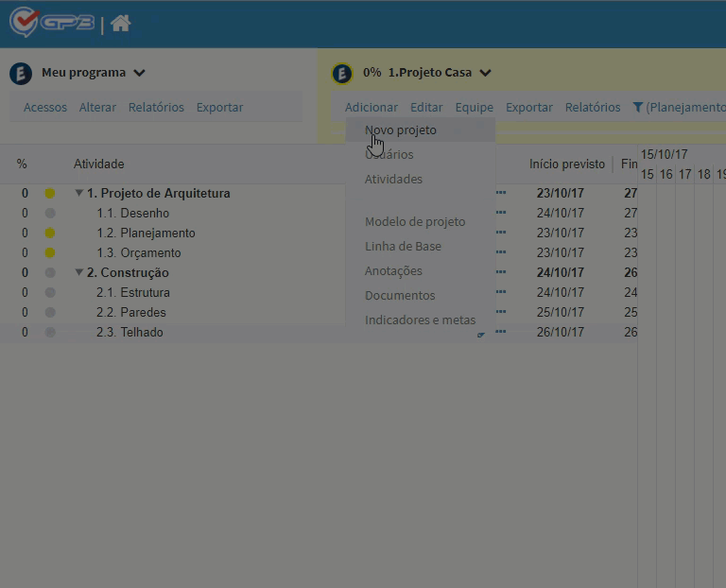Viewport: 726px width, 588px height.
Task: Click the GP3 logo
Action: coord(52,23)
